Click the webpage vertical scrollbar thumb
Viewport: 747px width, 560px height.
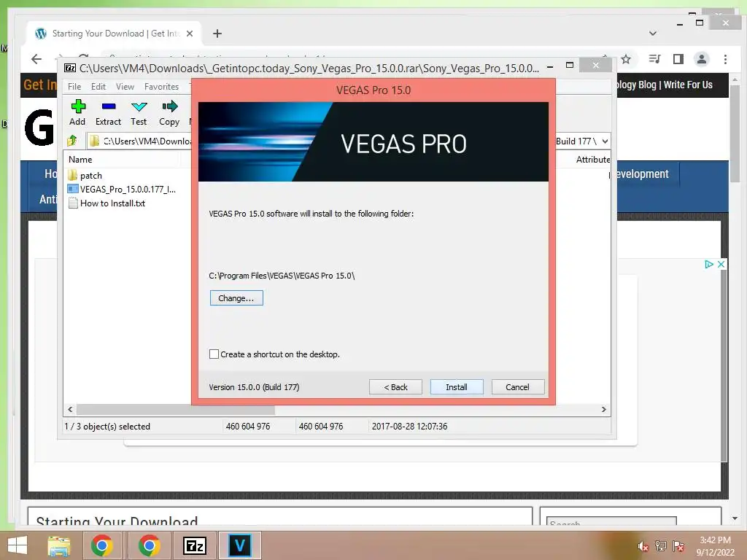[x=735, y=133]
